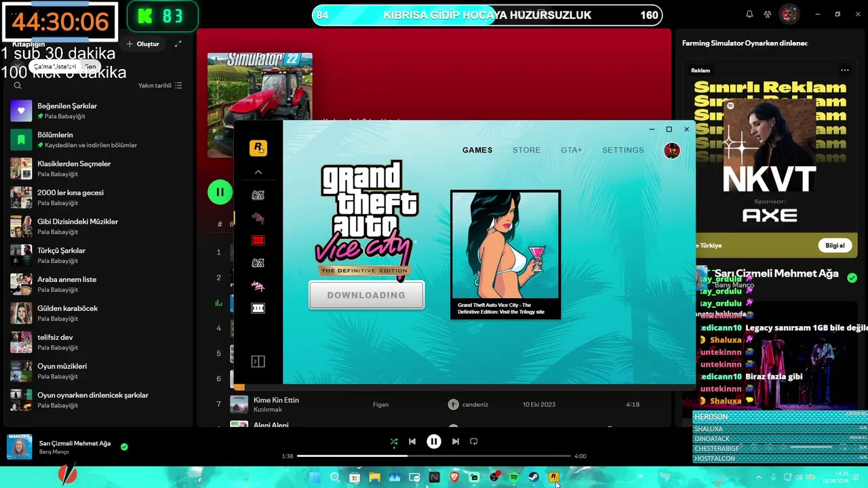Open Türkçü Şarkılar playlist

(97, 256)
